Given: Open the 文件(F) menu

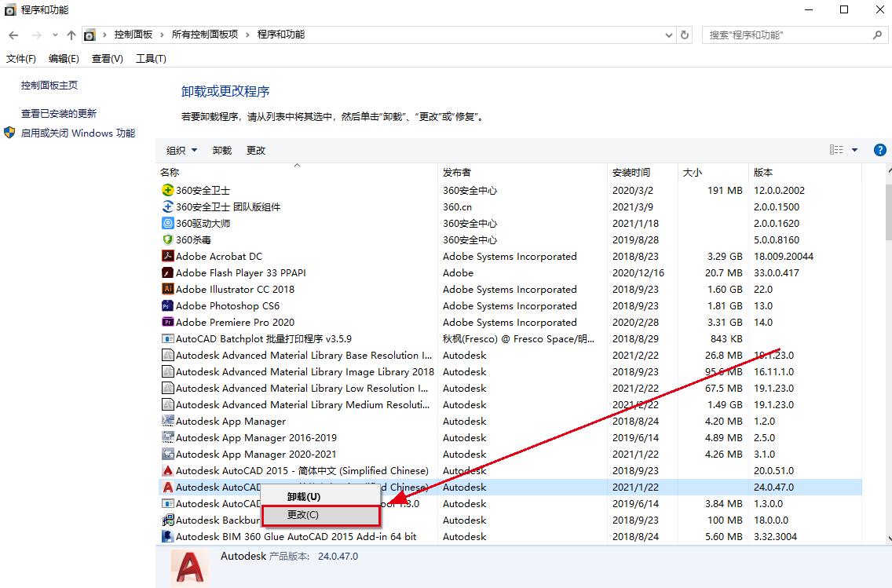Looking at the screenshot, I should [x=21, y=59].
